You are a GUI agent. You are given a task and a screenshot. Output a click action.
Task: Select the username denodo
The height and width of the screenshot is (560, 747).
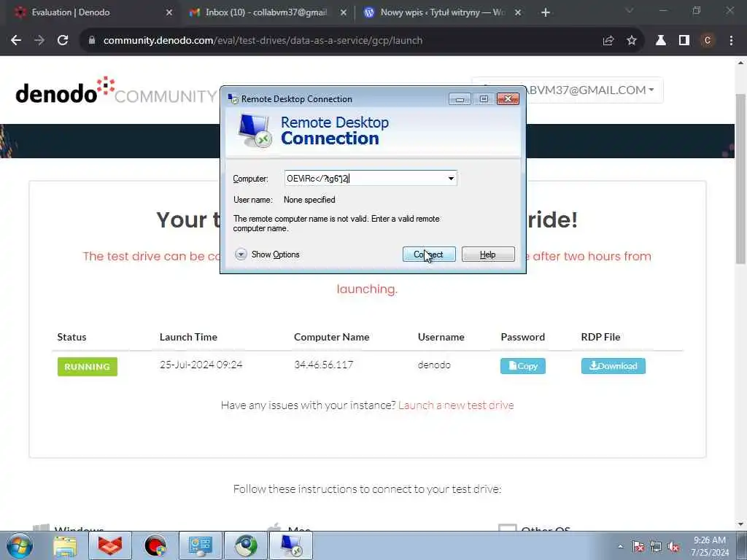pos(434,365)
